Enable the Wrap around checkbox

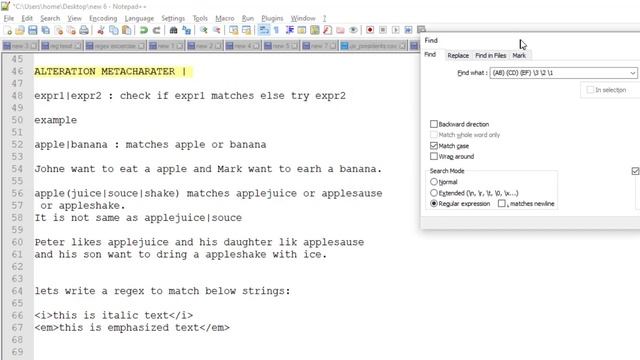coord(434,156)
